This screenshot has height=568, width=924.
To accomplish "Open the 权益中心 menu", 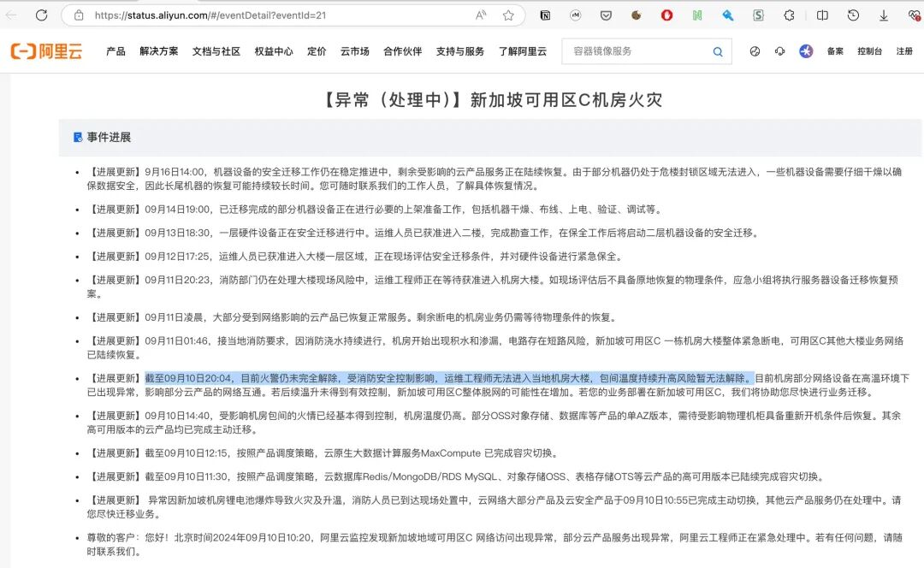I will click(274, 51).
